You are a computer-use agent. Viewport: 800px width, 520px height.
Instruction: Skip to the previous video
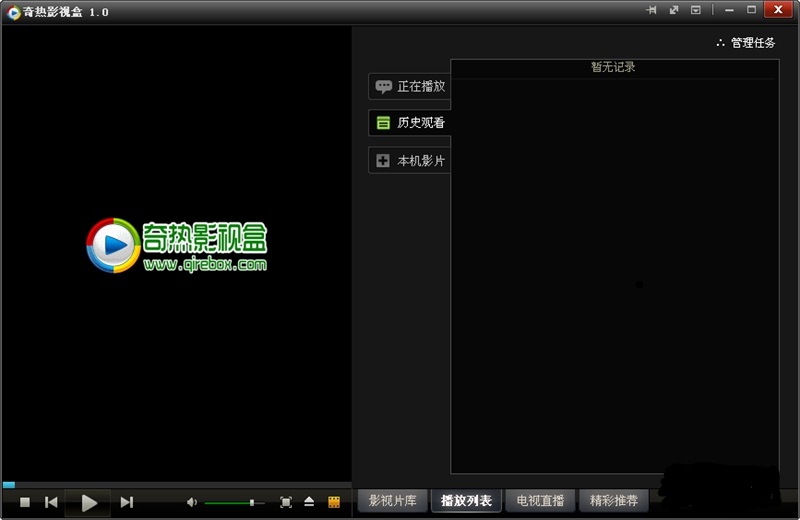click(x=51, y=503)
